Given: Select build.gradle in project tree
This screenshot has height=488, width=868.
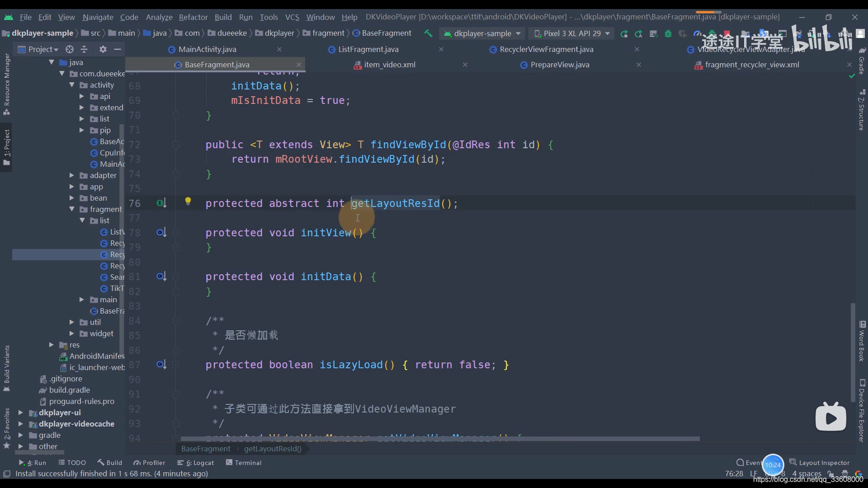Looking at the screenshot, I should [69, 390].
